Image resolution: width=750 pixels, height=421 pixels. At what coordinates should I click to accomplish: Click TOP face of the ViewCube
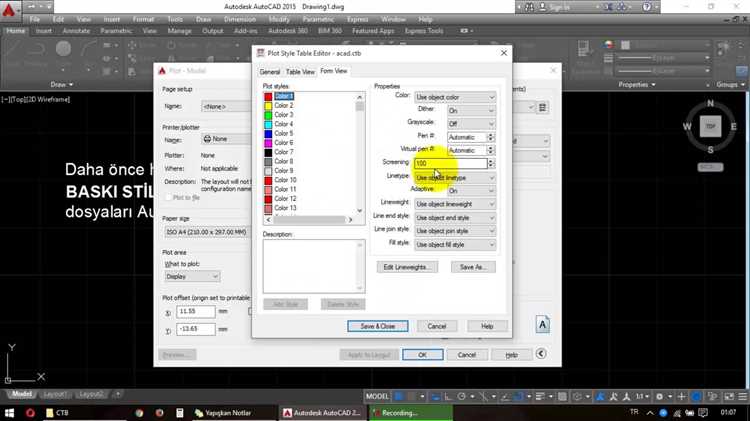710,127
